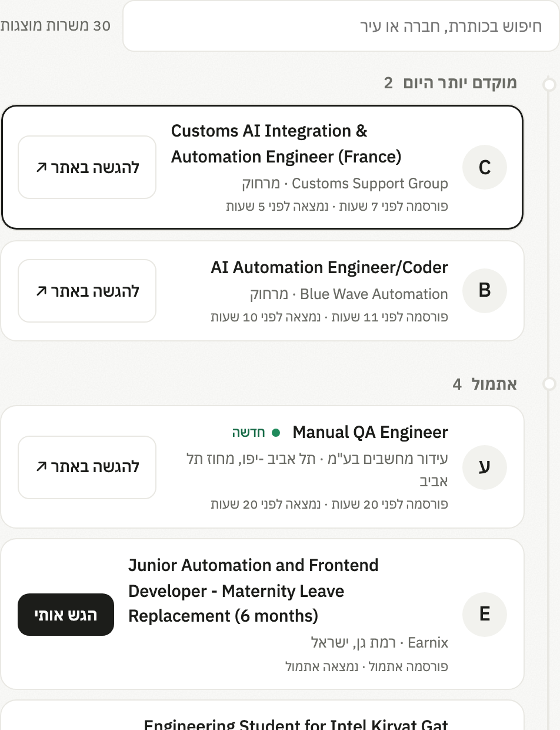Click the 'פורסמה לפני 20 שעות' posting time
The width and height of the screenshot is (560, 730).
tap(389, 505)
